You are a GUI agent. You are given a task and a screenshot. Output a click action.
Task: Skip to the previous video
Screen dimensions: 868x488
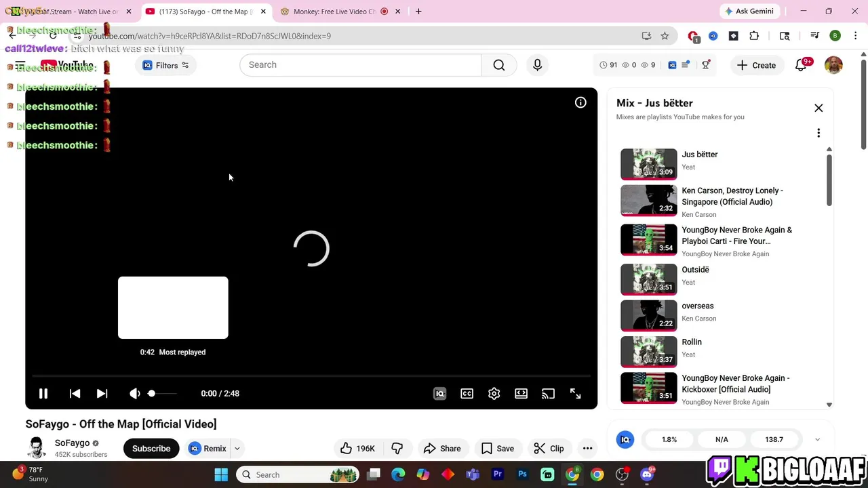click(x=75, y=393)
